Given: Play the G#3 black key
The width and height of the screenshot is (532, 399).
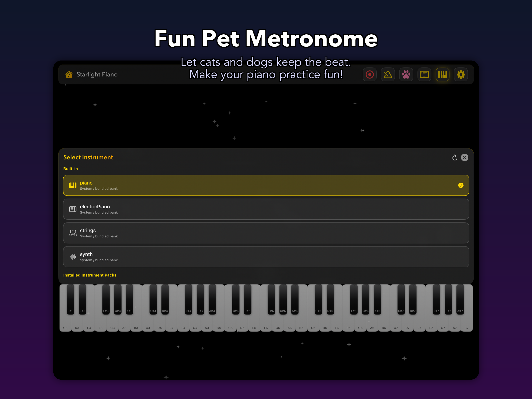Looking at the screenshot, I should click(118, 299).
